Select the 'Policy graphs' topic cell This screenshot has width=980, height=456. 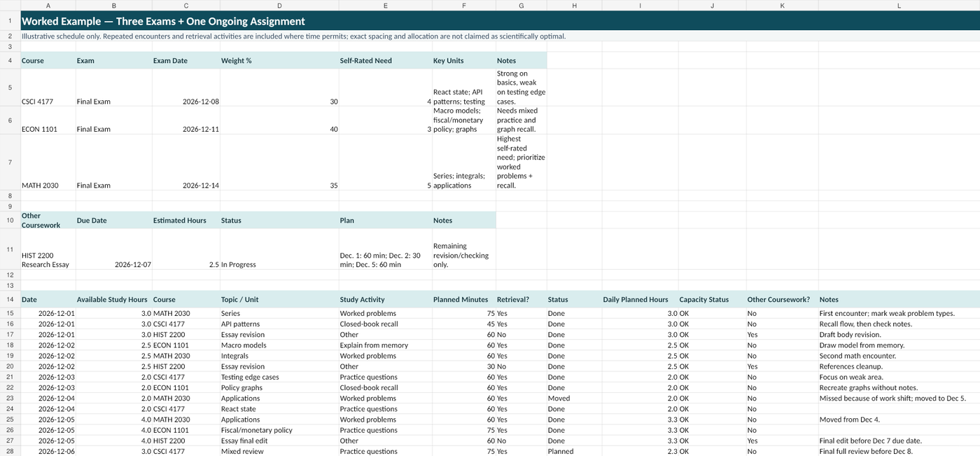click(279, 388)
